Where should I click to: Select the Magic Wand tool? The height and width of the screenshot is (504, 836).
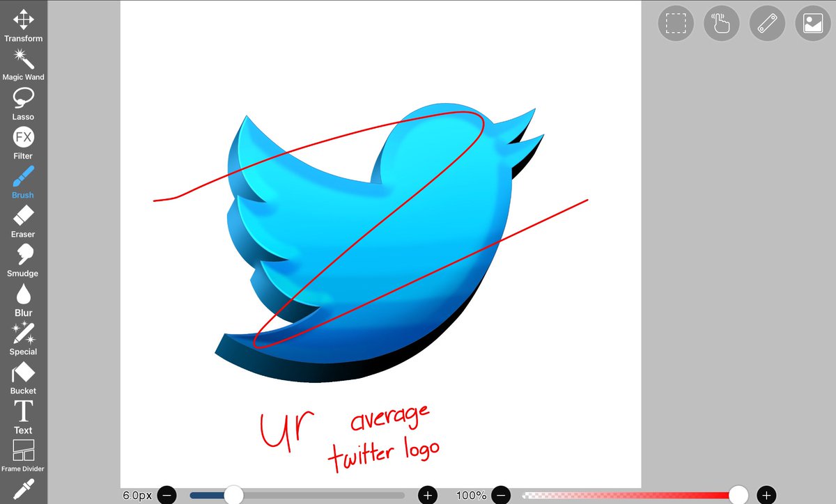point(24,64)
